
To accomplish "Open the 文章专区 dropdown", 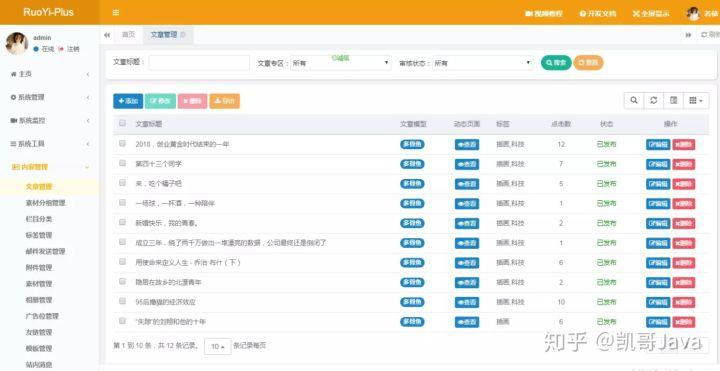I will (x=340, y=63).
